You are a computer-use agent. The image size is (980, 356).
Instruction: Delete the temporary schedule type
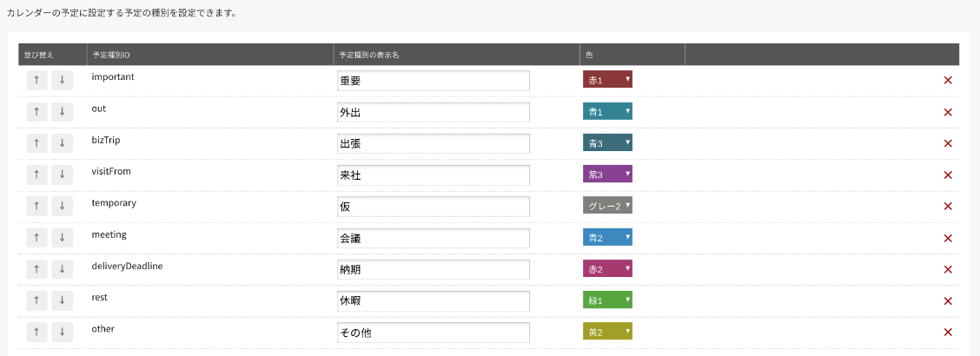tap(948, 206)
